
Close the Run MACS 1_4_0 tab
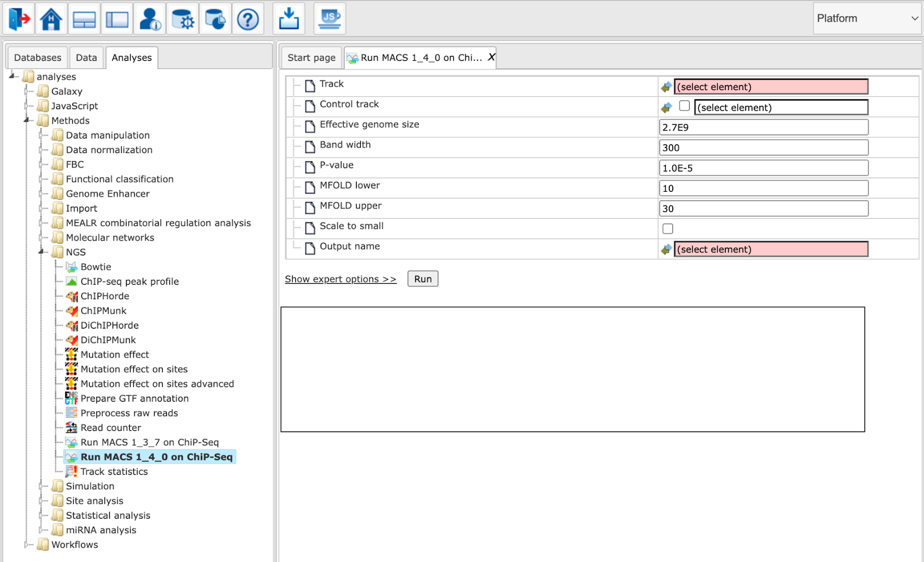pyautogui.click(x=491, y=57)
